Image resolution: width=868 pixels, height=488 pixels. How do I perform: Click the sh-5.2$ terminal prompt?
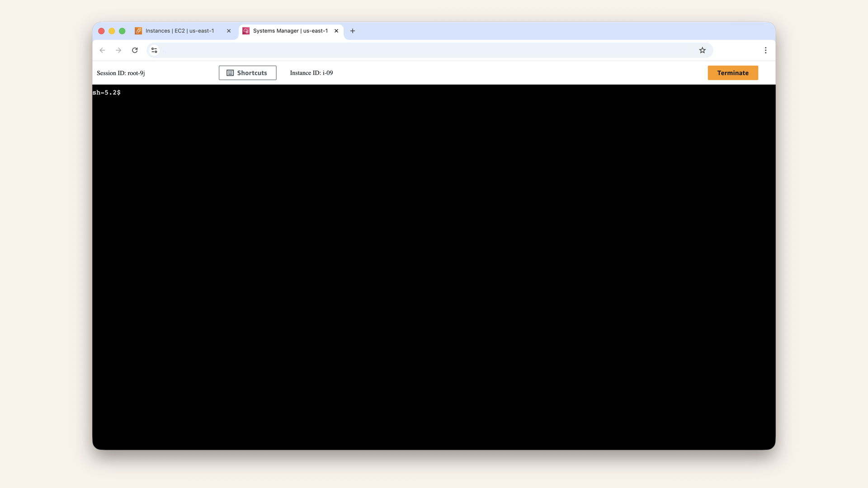(106, 93)
